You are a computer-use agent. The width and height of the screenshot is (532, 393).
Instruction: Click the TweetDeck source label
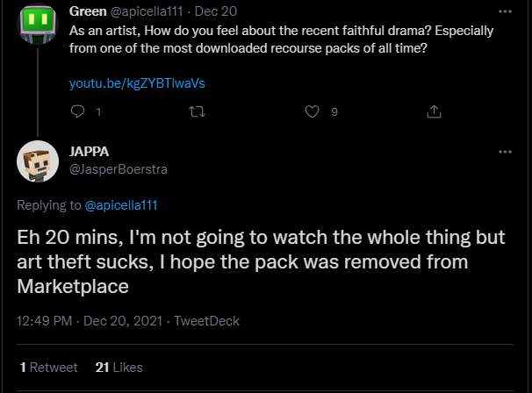pyautogui.click(x=207, y=321)
